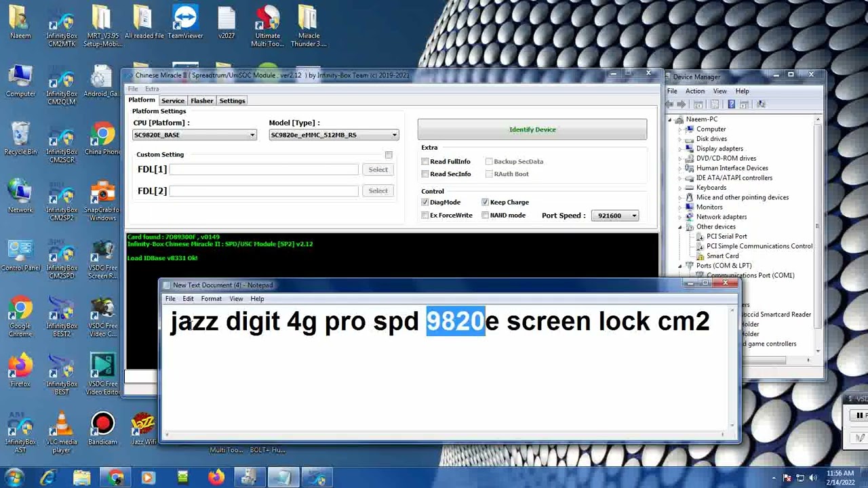Enable the Ex ForceWrite checkbox
The image size is (868, 488).
tap(425, 216)
